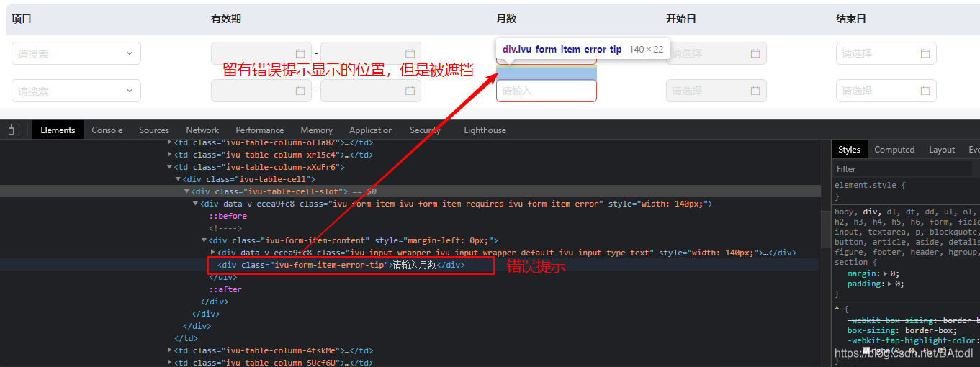Viewport: 980px width, 367px height.
Task: Open the Memory tab
Action: 317,130
